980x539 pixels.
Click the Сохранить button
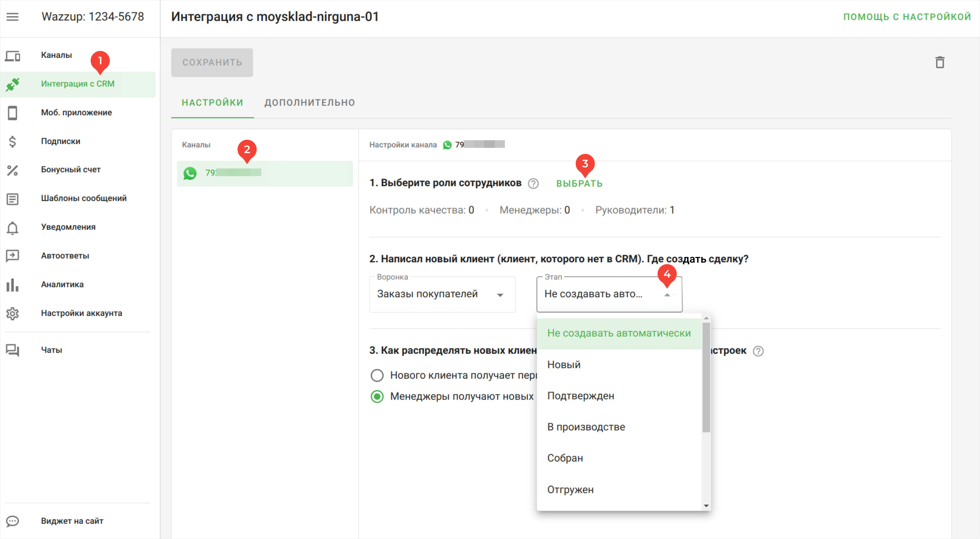[x=212, y=62]
